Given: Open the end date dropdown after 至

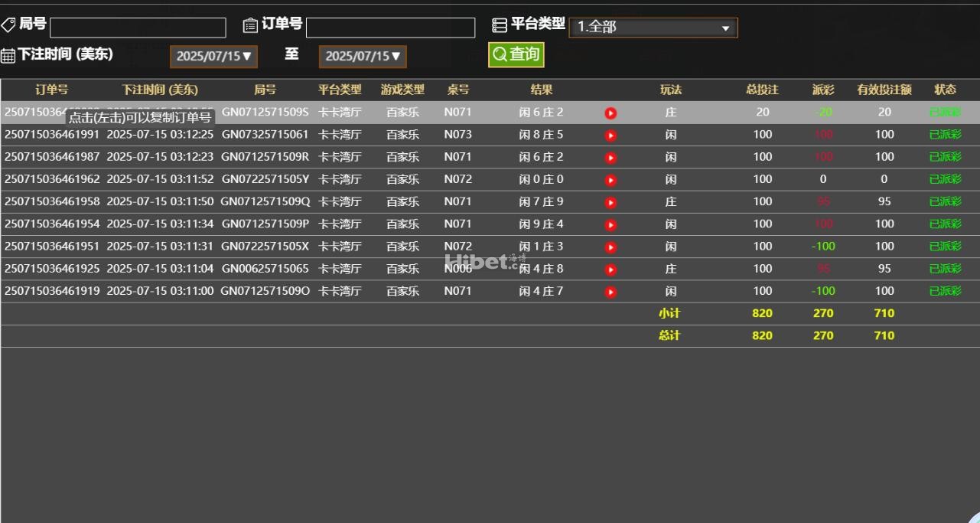Looking at the screenshot, I should coord(362,55).
